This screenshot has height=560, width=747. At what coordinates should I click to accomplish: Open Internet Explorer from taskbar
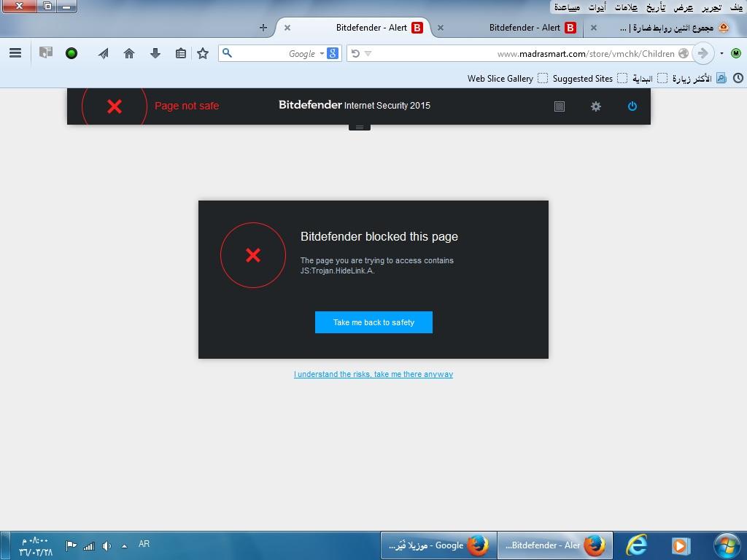[636, 545]
